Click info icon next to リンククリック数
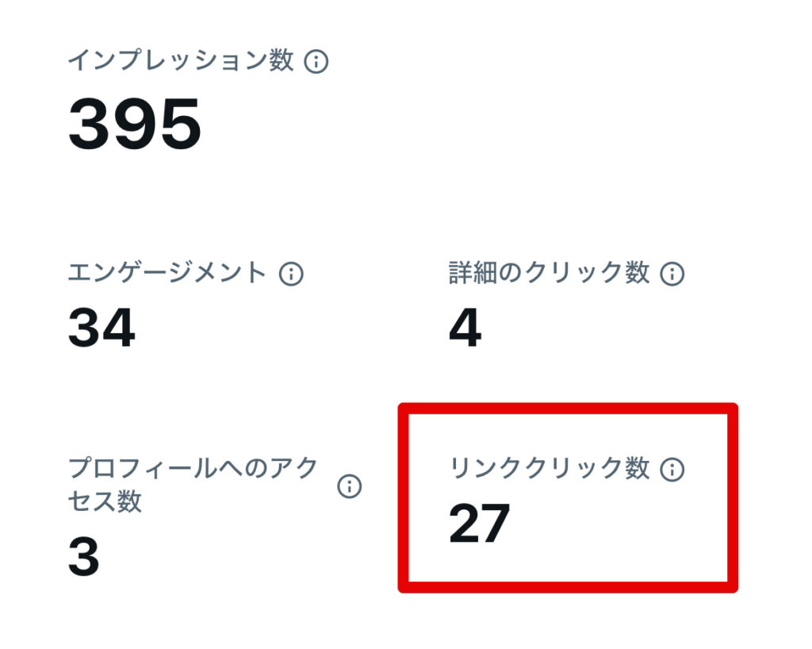This screenshot has width=812, height=649. (x=672, y=469)
